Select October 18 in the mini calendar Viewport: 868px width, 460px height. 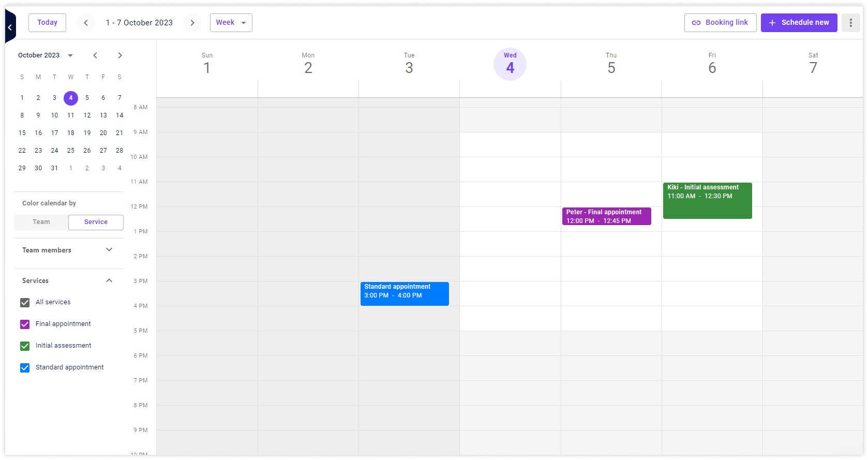[x=70, y=133]
